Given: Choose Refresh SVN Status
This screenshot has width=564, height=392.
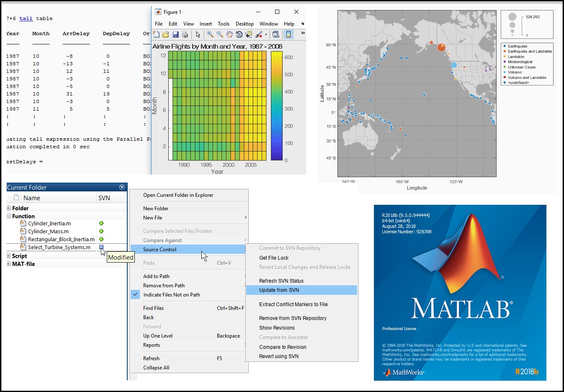Looking at the screenshot, I should 301,281.
